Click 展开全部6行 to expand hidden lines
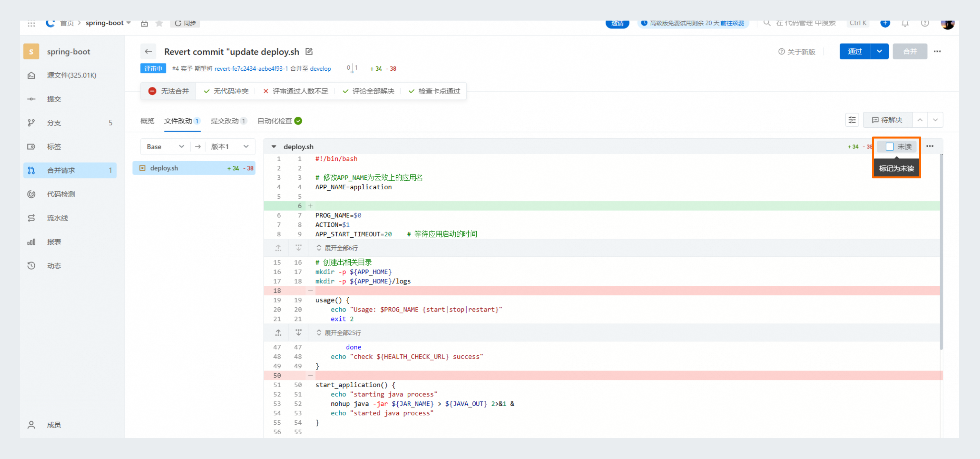 click(337, 248)
